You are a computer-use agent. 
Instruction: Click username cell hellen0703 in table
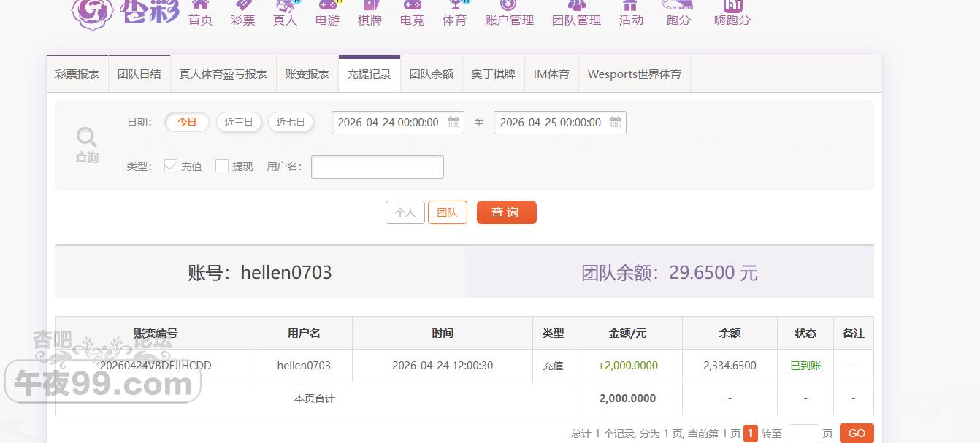click(304, 366)
